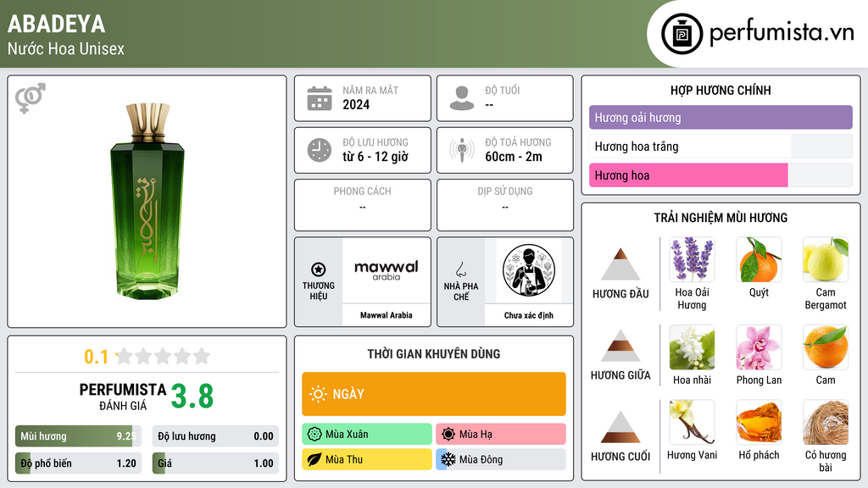Click the Hương oải hương accord bar
The image size is (868, 488).
pos(721,117)
